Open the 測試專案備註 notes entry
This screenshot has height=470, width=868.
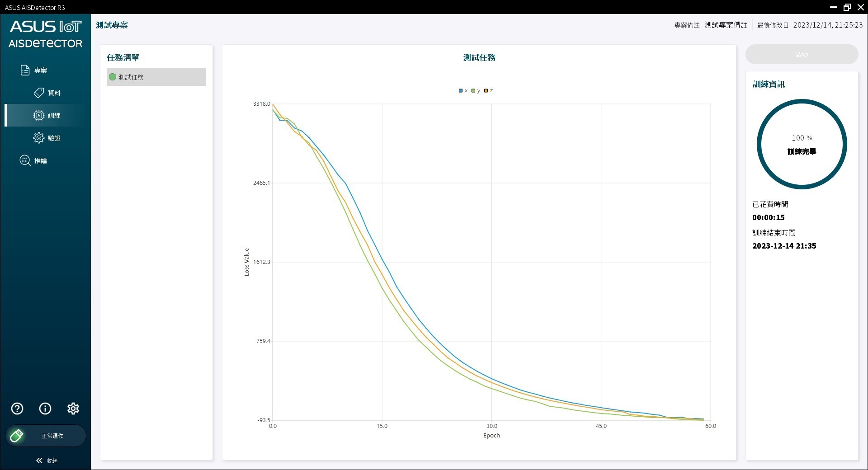click(x=725, y=25)
